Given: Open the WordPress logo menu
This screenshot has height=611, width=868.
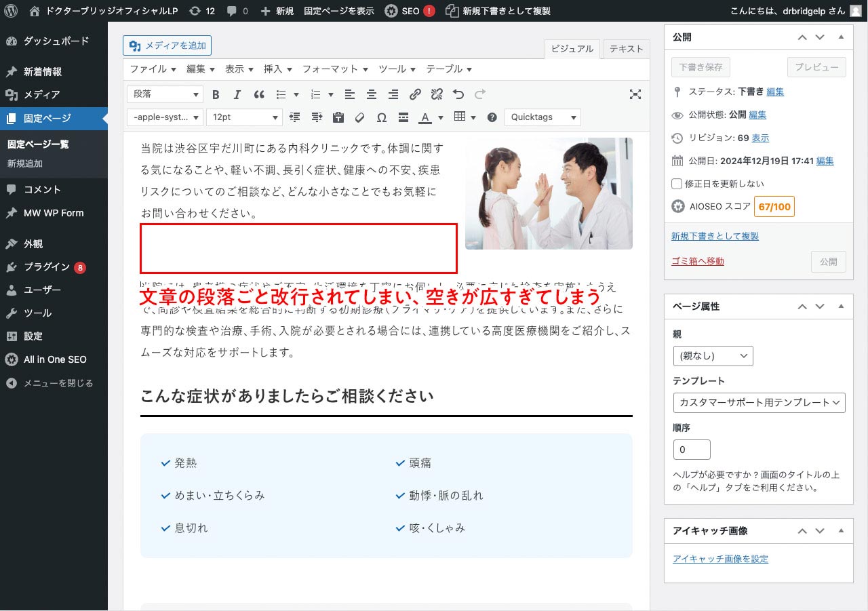Looking at the screenshot, I should [x=12, y=11].
